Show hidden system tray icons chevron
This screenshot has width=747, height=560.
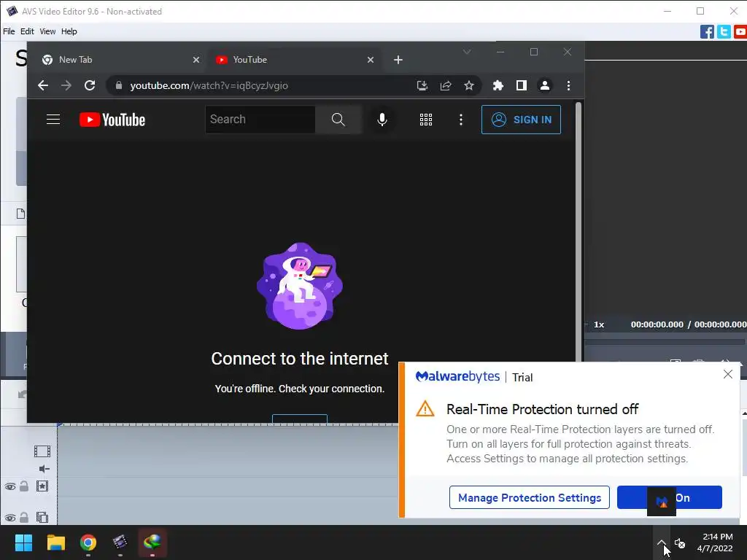[662, 542]
